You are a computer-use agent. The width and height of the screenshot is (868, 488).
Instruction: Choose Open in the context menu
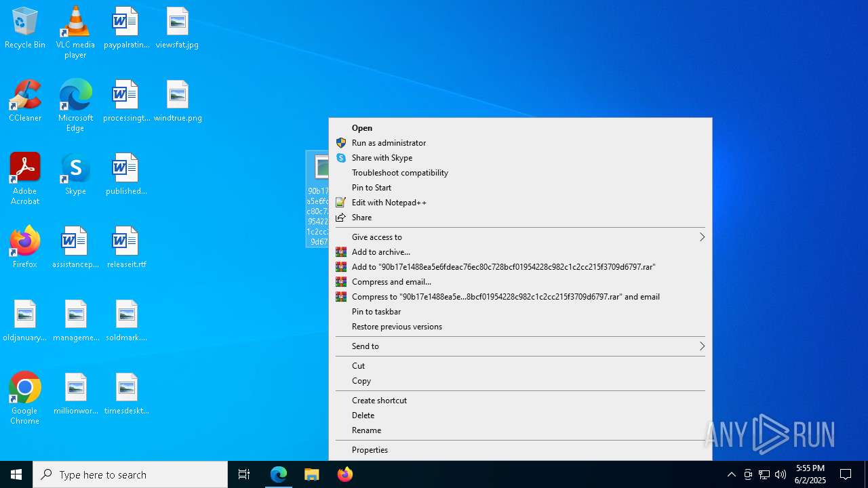[x=520, y=128]
